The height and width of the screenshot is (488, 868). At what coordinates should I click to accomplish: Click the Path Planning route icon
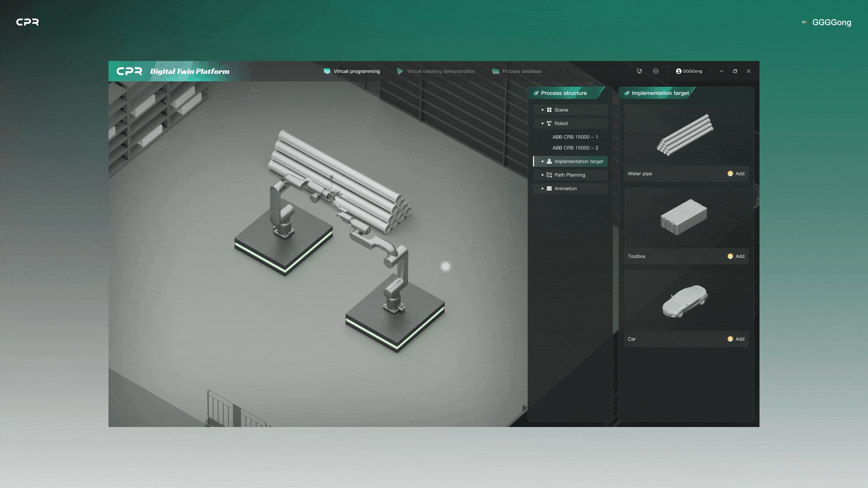(x=549, y=175)
